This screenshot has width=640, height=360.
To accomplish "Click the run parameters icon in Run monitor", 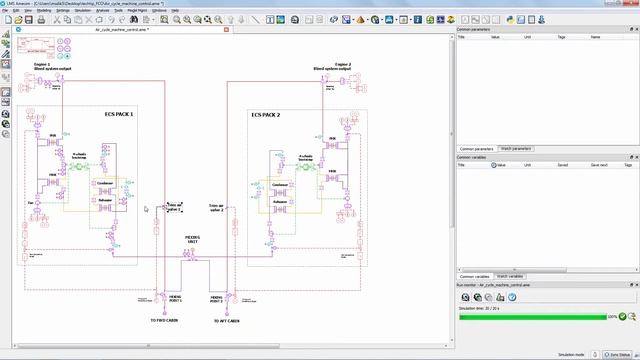I will 465,297.
